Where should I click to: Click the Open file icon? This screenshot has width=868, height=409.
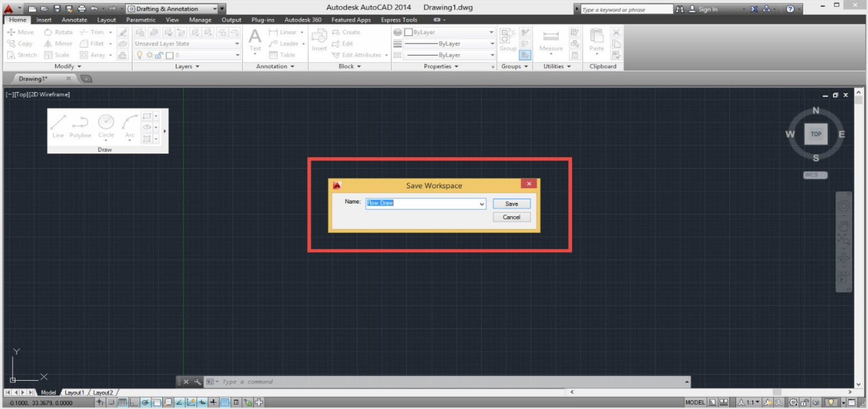click(x=44, y=9)
